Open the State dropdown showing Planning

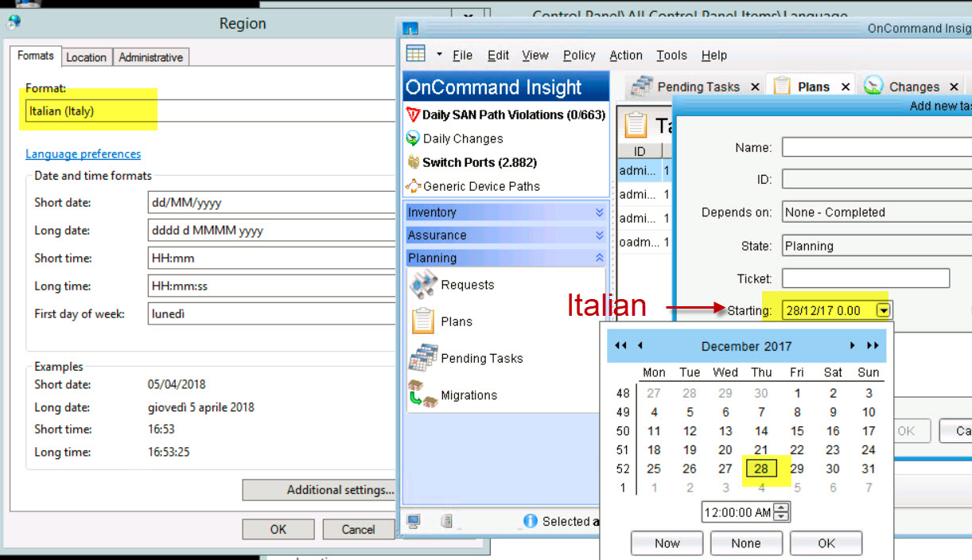point(877,246)
